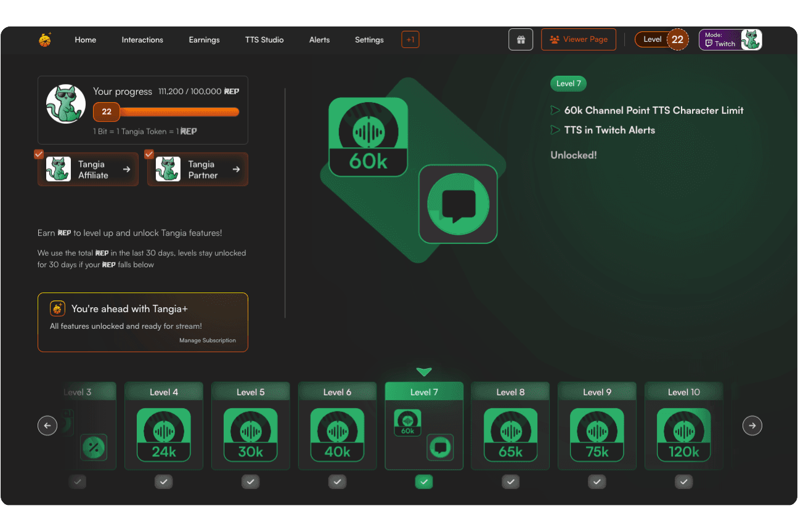798x532 pixels.
Task: Open the TTS Studio tab
Action: [x=264, y=39]
